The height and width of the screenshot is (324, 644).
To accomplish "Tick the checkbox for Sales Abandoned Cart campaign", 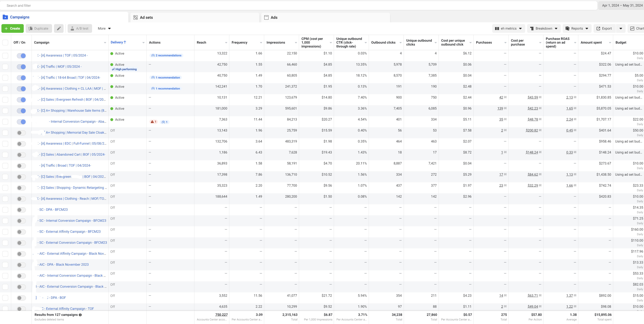I will click(x=5, y=155).
